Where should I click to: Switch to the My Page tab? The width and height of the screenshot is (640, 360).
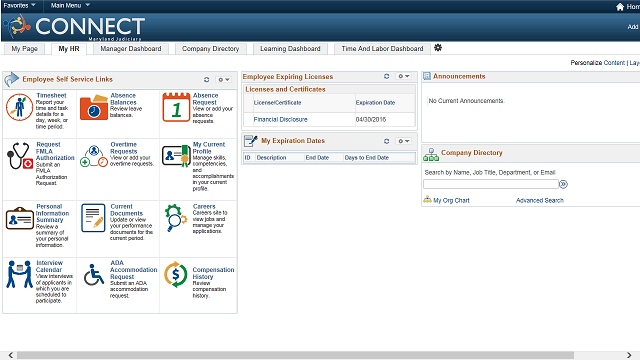pos(24,49)
